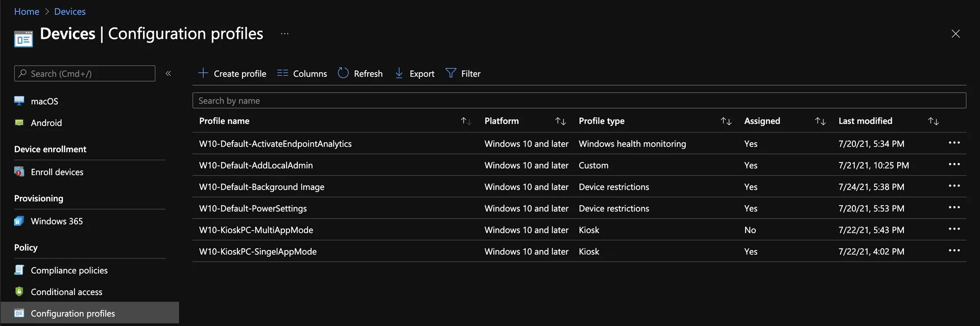Click the Android device icon
Screen dimensions: 980x326
point(19,123)
